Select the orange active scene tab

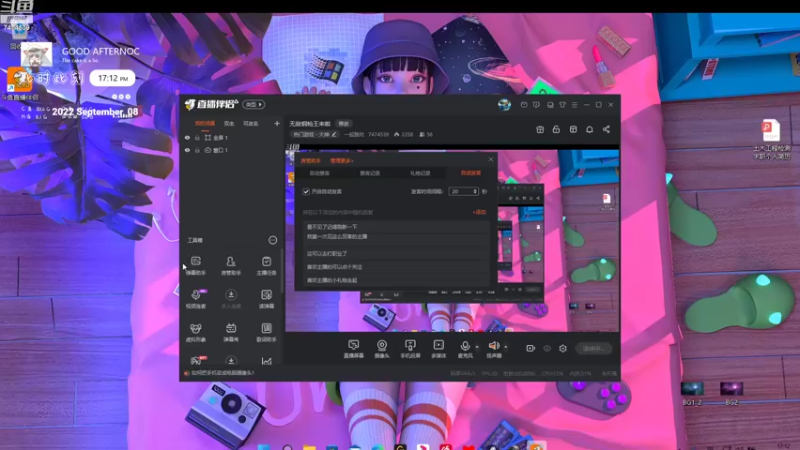click(205, 123)
